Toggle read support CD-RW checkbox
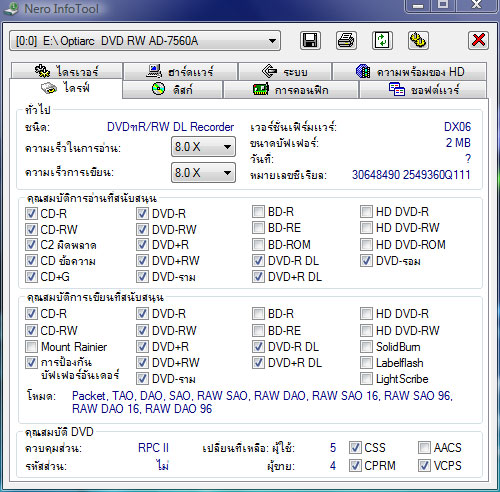500x492 pixels. coord(31,229)
